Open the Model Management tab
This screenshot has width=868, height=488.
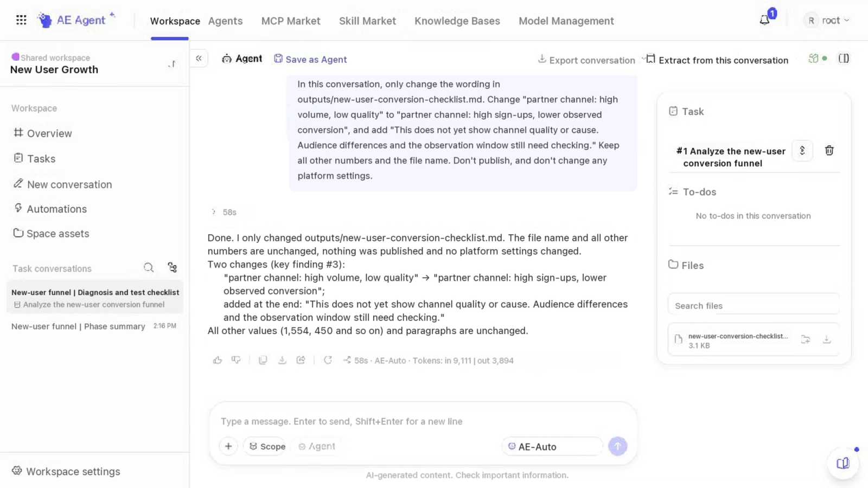566,21
